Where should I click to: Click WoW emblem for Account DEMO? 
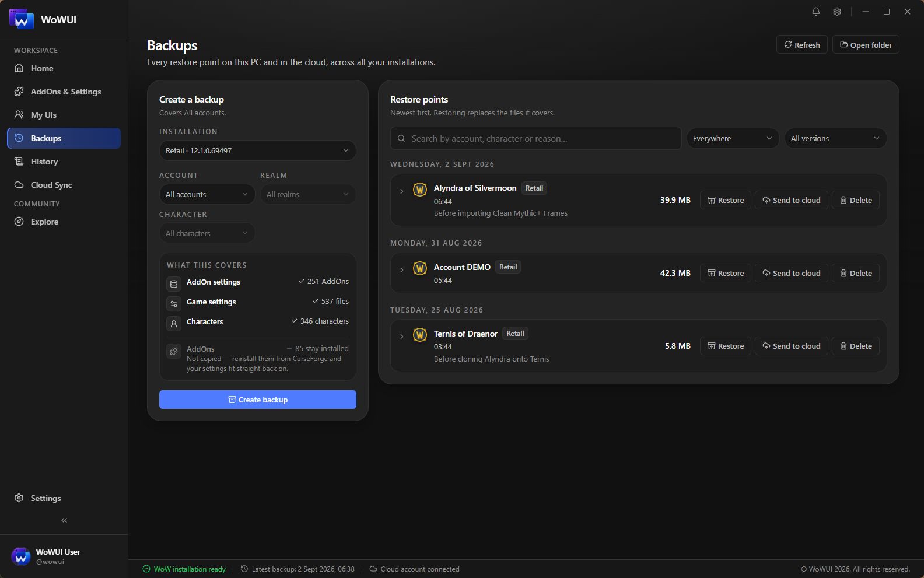[420, 268]
